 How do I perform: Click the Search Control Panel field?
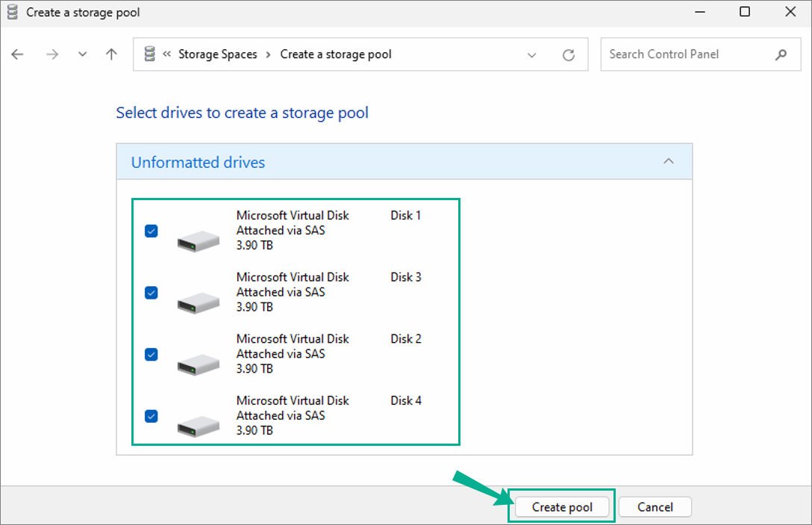(x=701, y=54)
